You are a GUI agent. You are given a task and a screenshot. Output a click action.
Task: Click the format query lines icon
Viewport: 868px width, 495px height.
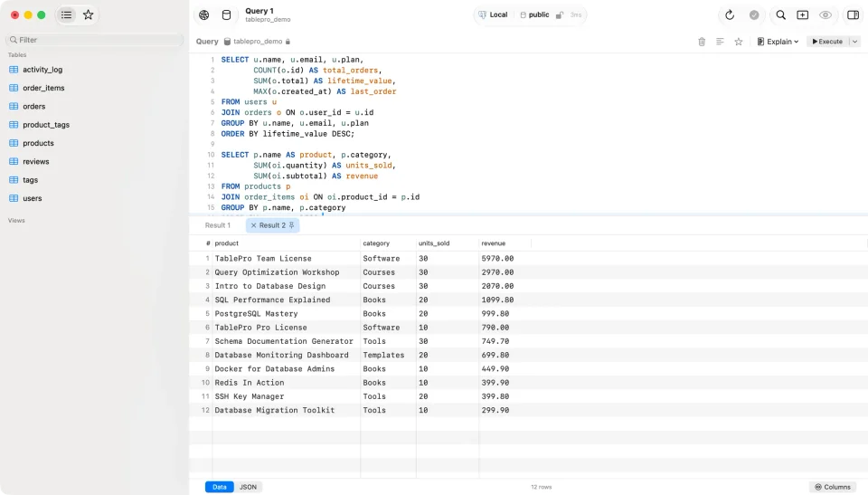click(720, 42)
